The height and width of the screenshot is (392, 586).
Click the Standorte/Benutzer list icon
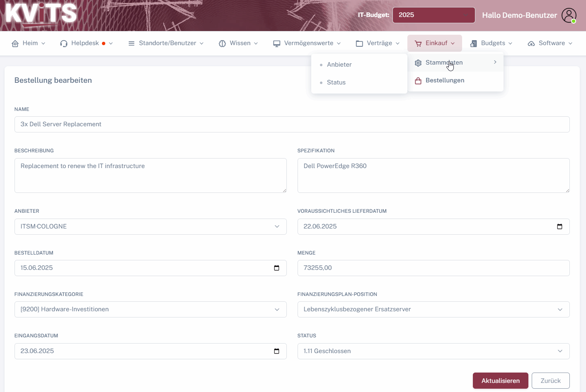(x=131, y=43)
